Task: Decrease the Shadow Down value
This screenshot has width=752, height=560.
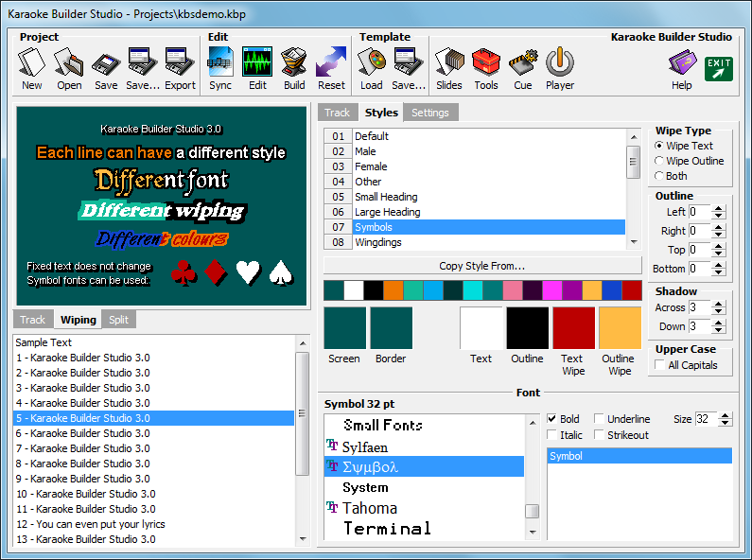Action: click(719, 330)
